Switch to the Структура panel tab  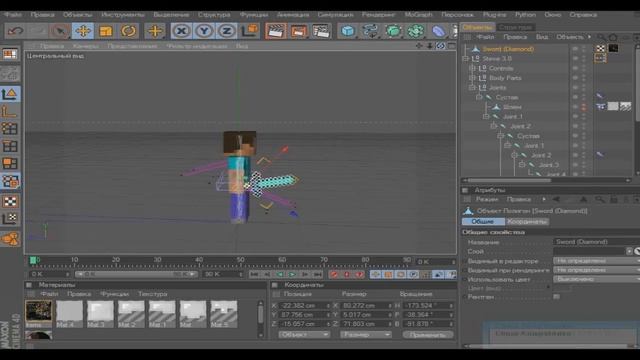[x=516, y=27]
